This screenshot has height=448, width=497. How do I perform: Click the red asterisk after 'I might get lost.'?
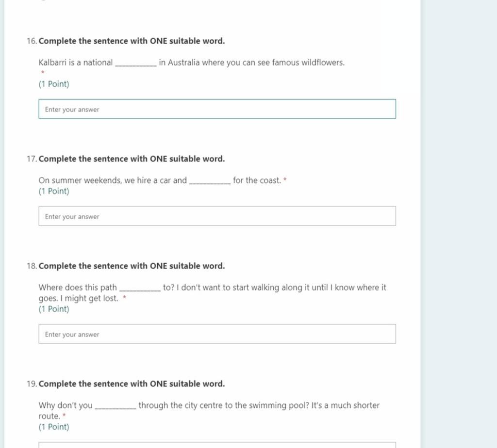[125, 297]
